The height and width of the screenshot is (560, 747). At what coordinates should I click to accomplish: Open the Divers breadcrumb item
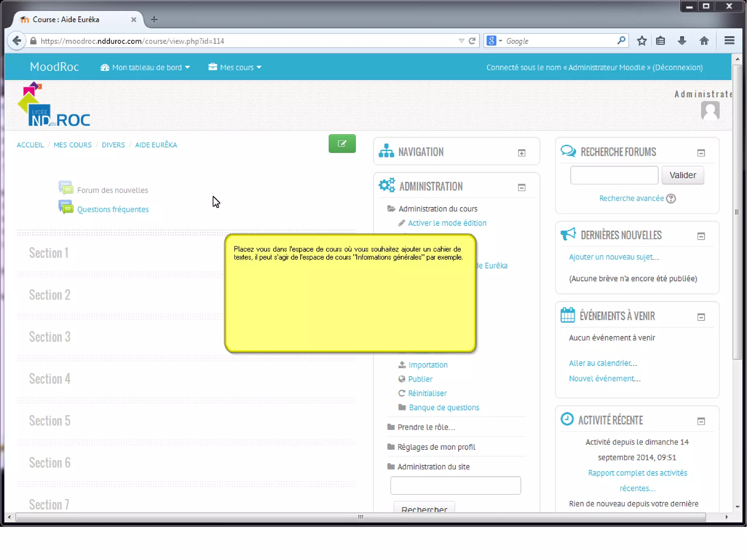[113, 145]
